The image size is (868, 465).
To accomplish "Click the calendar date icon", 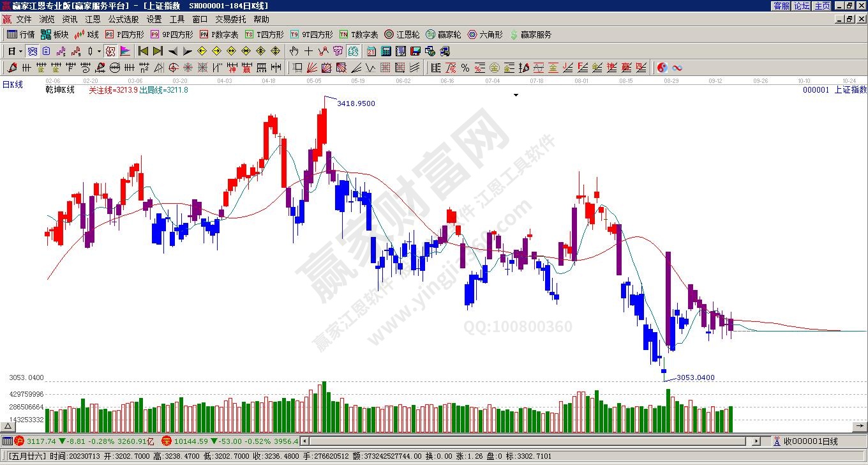I will click(x=372, y=51).
